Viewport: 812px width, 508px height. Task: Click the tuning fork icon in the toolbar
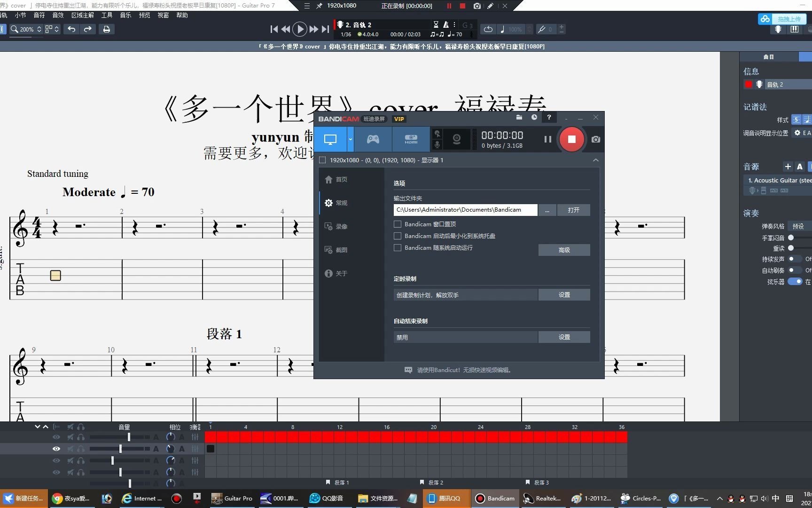click(x=542, y=29)
